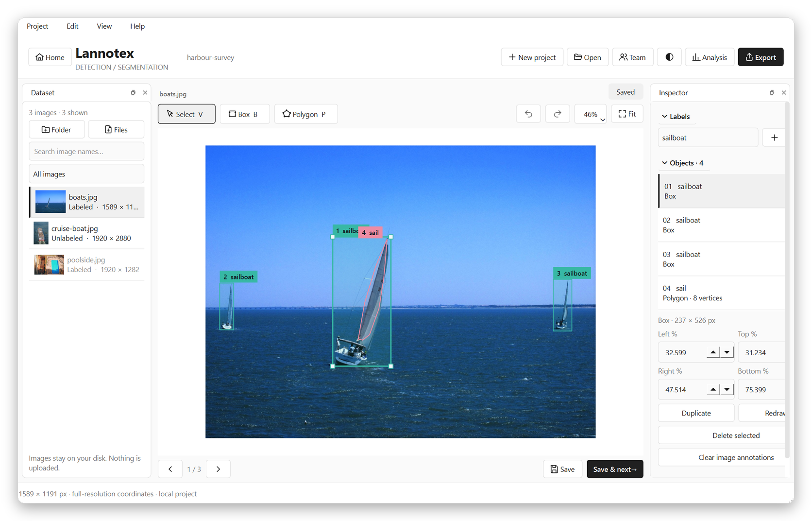Undo the last annotation action
Image resolution: width=812 pixels, height=521 pixels.
528,114
